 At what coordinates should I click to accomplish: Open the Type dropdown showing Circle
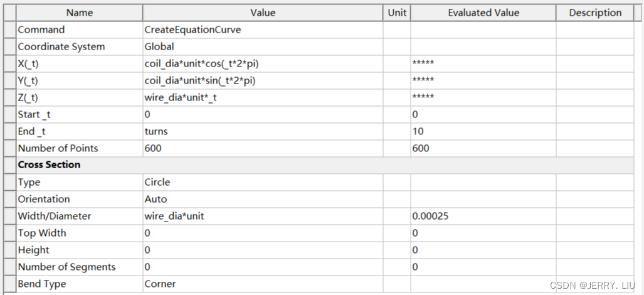click(x=263, y=182)
